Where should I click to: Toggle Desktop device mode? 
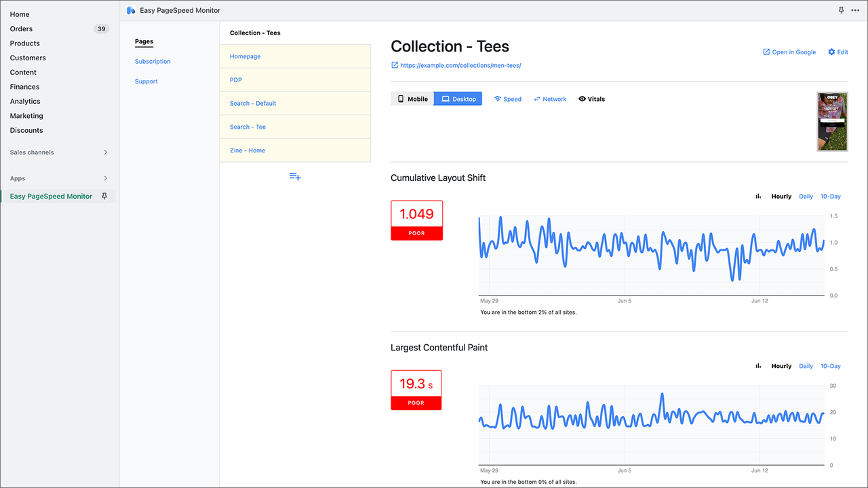458,98
